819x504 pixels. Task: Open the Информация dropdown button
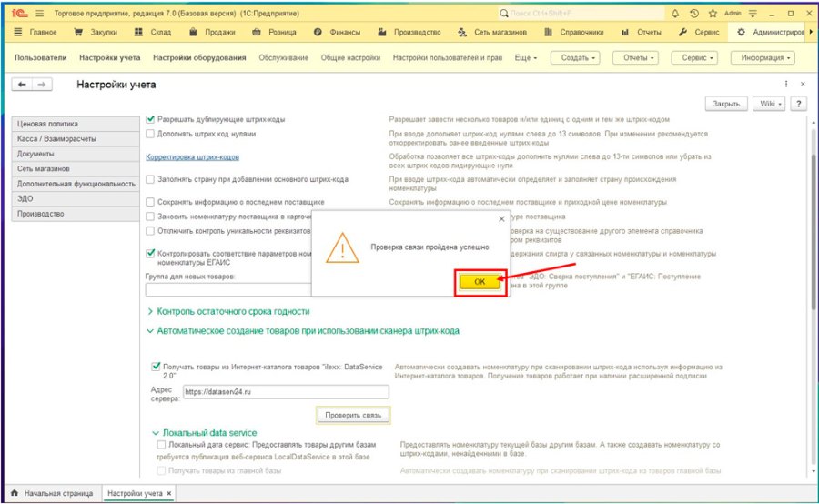(763, 58)
